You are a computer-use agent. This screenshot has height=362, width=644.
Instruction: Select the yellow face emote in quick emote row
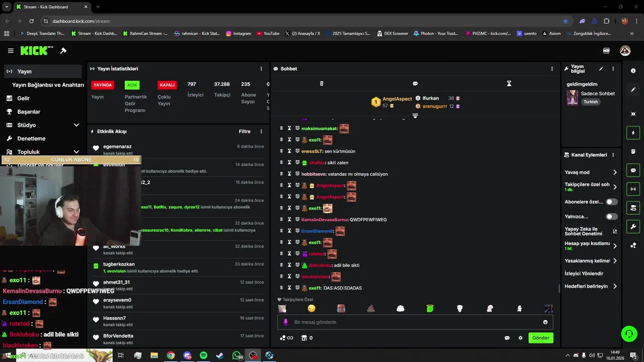point(311,308)
